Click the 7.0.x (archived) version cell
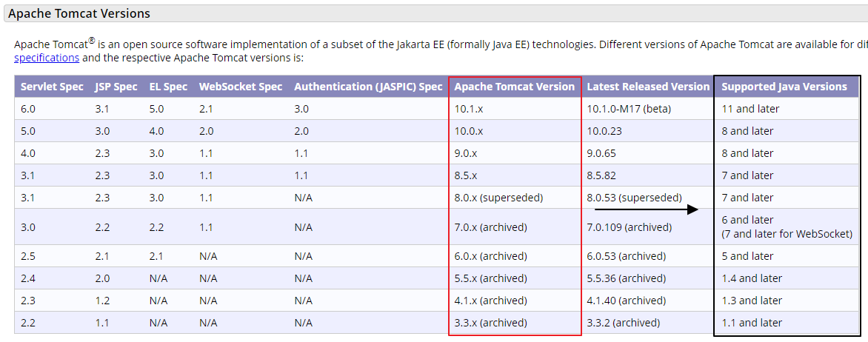The width and height of the screenshot is (868, 342). [x=490, y=227]
